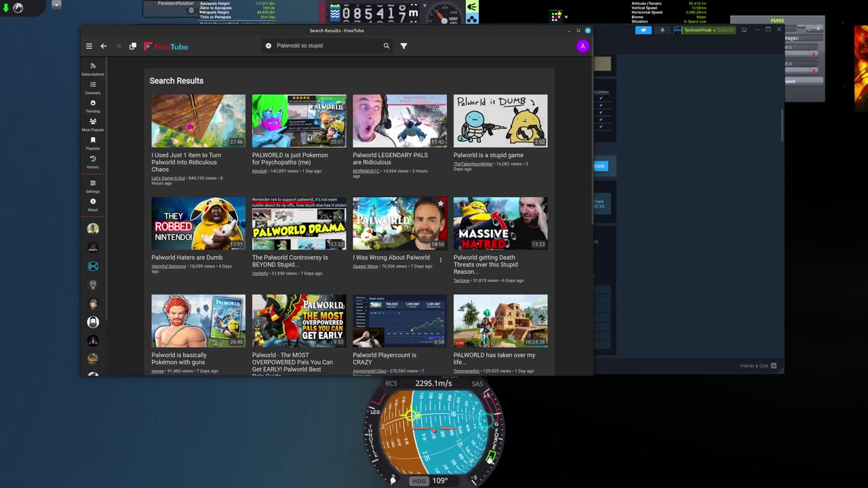Visit TheTalentlessWriter channel link
868x488 pixels.
click(473, 164)
